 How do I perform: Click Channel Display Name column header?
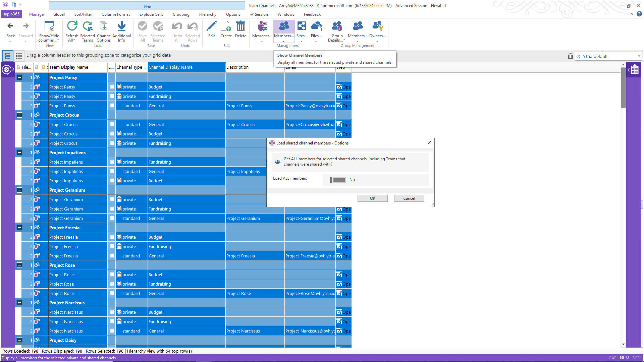[x=186, y=67]
